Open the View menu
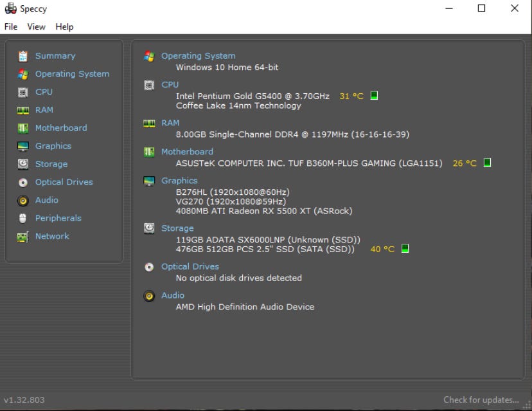The height and width of the screenshot is (411, 532). pyautogui.click(x=37, y=27)
